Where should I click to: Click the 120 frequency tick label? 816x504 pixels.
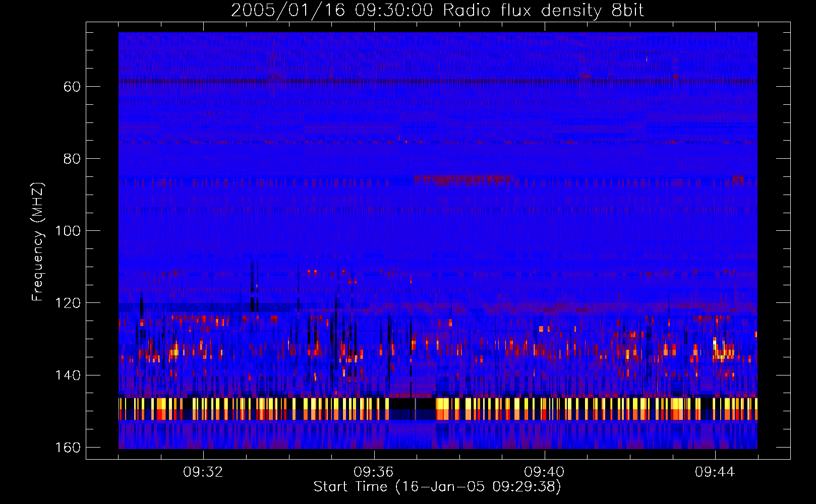click(68, 303)
